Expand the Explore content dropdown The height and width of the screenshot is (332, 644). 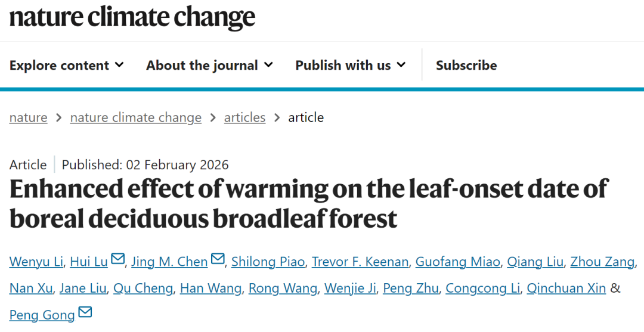click(x=66, y=65)
